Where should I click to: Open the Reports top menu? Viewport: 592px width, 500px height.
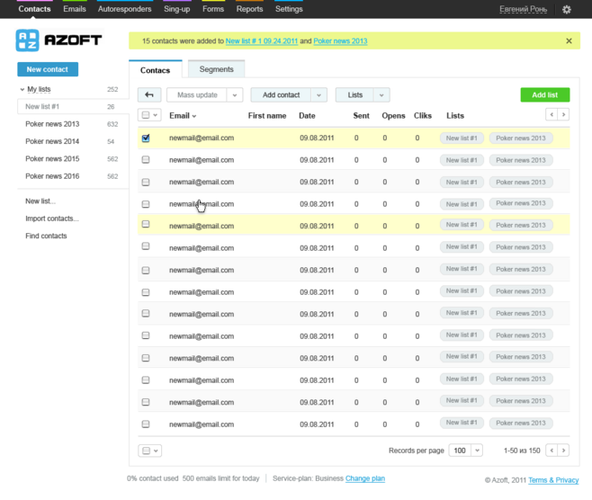(x=250, y=9)
